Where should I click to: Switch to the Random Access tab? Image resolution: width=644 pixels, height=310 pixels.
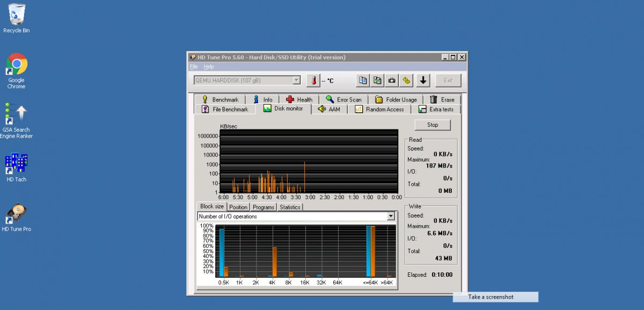tap(379, 109)
